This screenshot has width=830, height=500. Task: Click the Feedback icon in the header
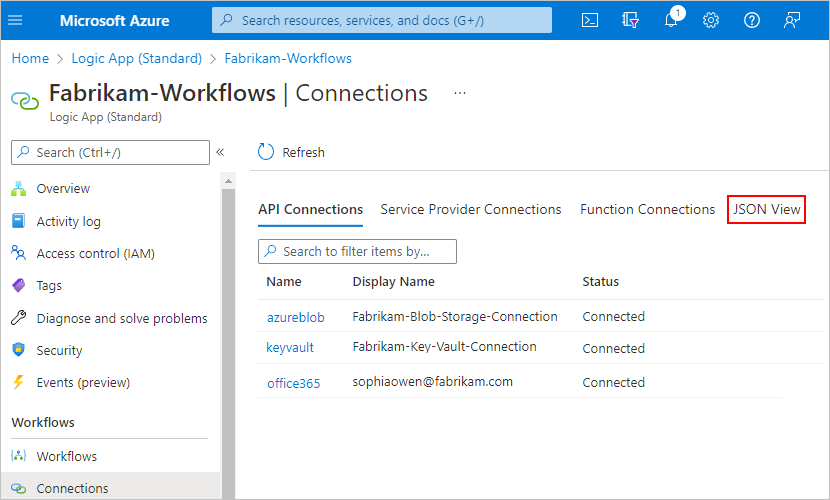(792, 20)
